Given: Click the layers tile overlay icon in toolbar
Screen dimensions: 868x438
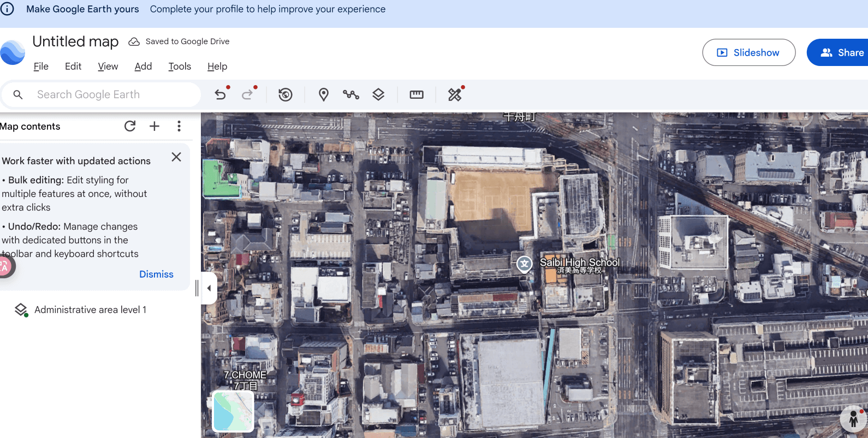Looking at the screenshot, I should point(378,95).
